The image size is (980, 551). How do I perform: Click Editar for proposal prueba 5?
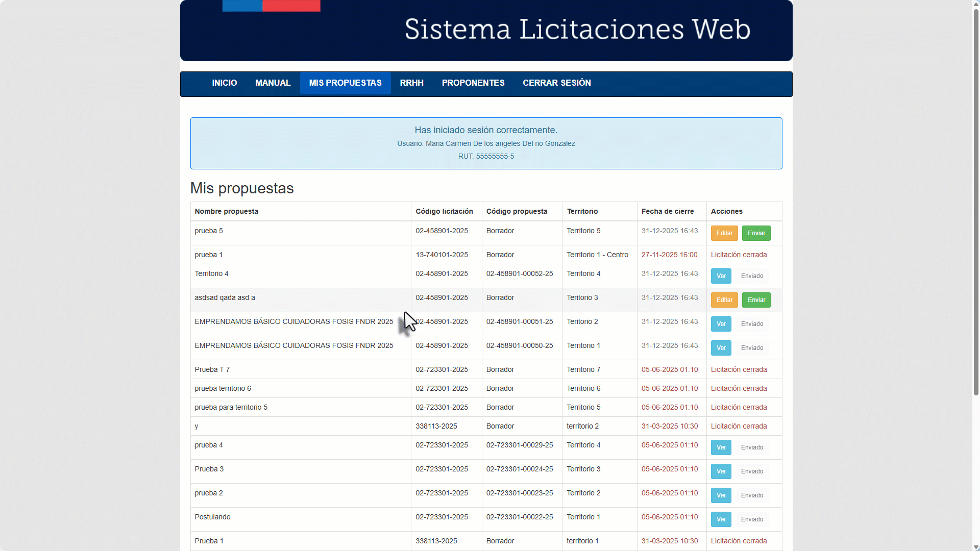point(724,233)
